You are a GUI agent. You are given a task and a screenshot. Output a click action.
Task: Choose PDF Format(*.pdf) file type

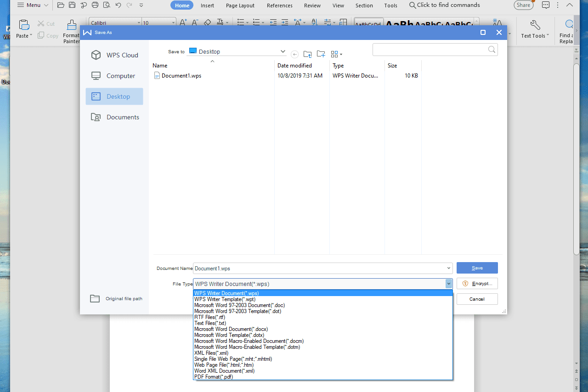[x=323, y=377]
